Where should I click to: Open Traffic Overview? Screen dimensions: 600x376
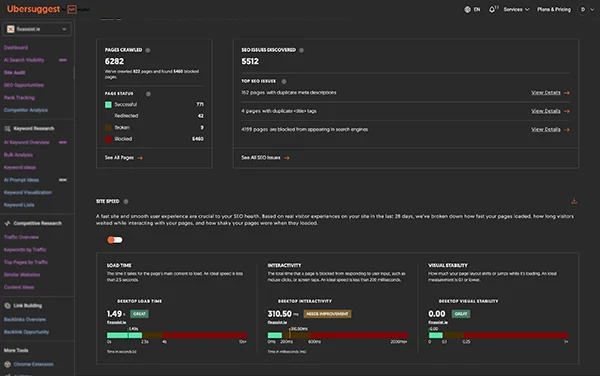tap(21, 237)
